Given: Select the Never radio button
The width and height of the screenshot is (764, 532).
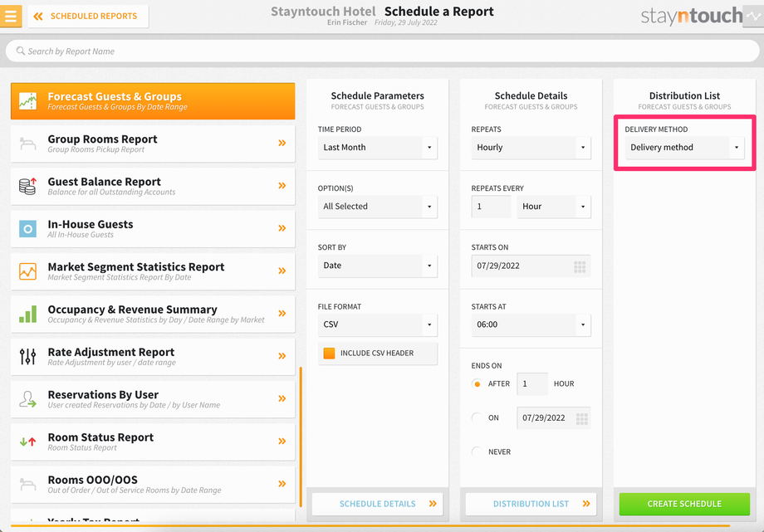Looking at the screenshot, I should click(477, 451).
